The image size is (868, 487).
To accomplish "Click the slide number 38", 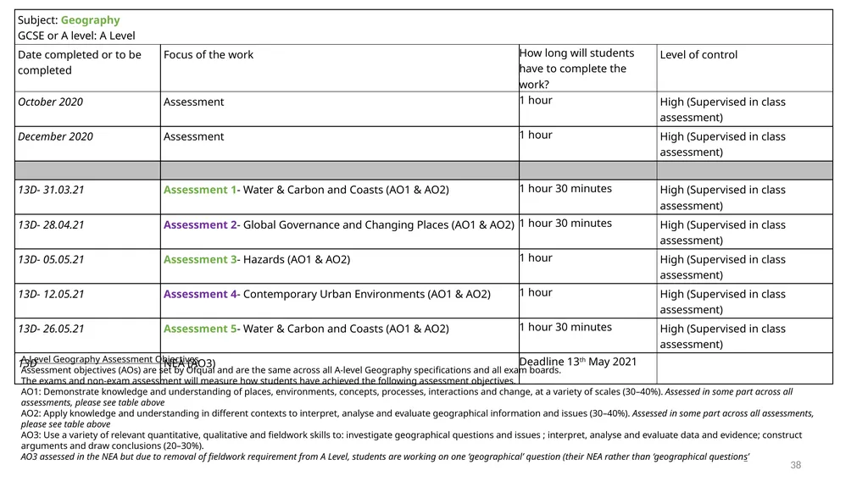I will click(x=795, y=466).
